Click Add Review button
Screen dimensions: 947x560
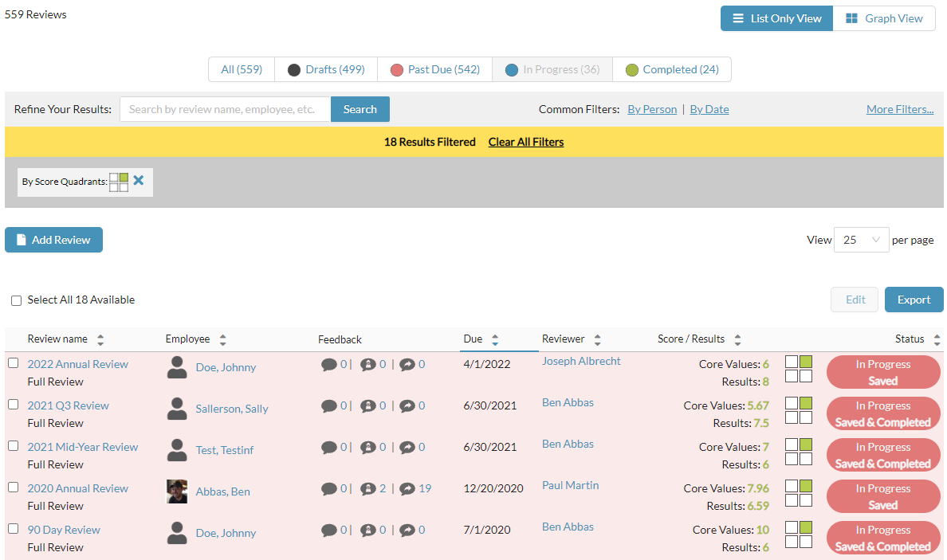pyautogui.click(x=53, y=241)
